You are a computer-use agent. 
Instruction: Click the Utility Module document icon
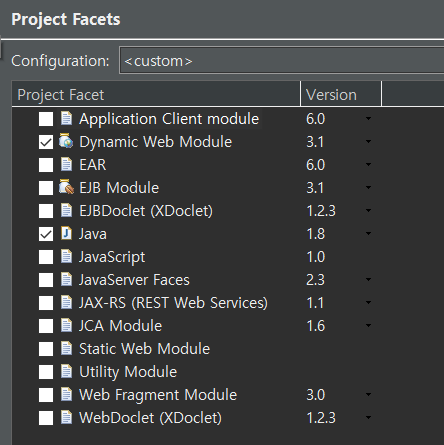[66, 371]
